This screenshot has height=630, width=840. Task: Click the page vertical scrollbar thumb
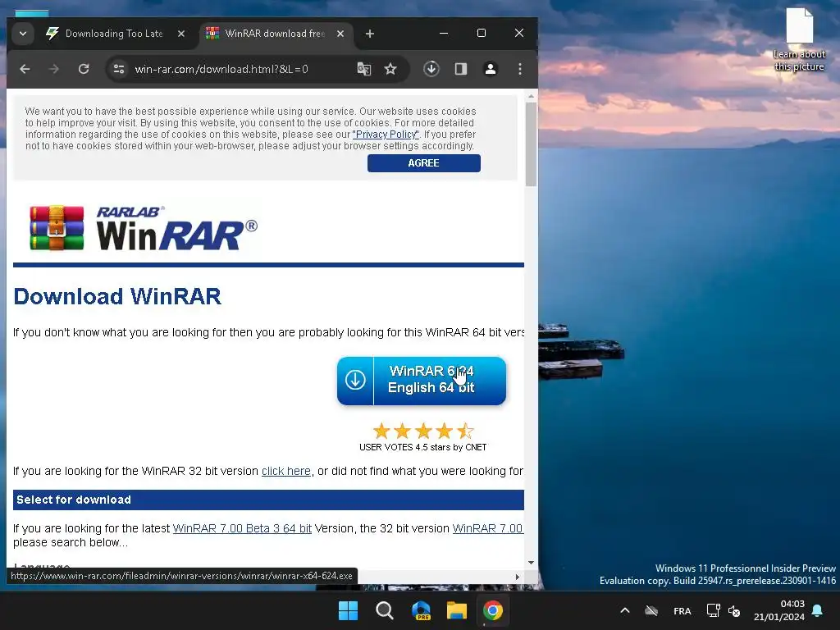(x=531, y=144)
